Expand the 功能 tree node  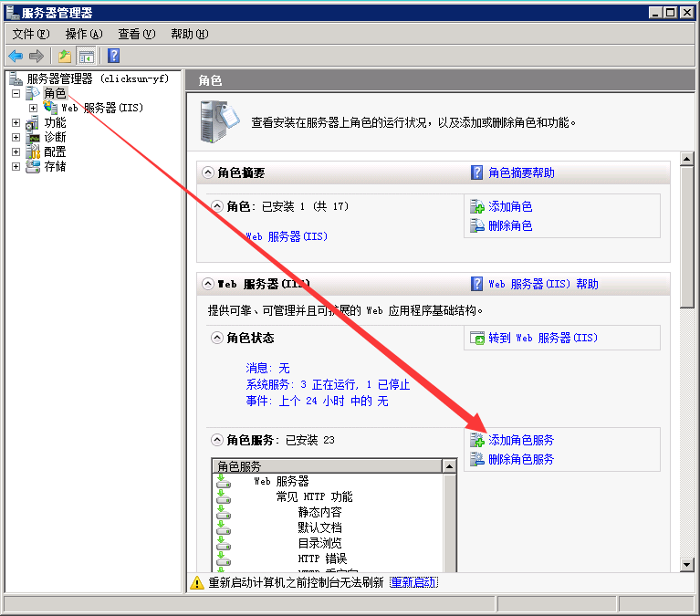click(x=16, y=122)
